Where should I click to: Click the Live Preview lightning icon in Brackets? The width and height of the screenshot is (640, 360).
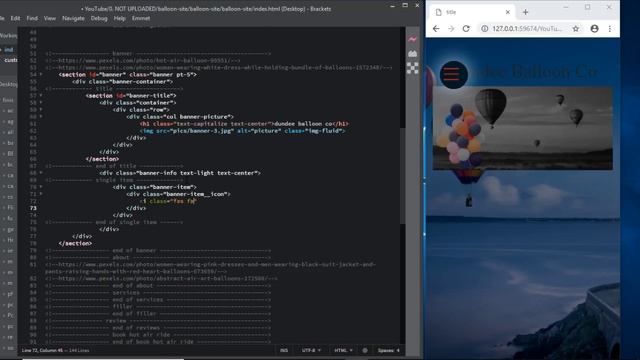tap(412, 39)
